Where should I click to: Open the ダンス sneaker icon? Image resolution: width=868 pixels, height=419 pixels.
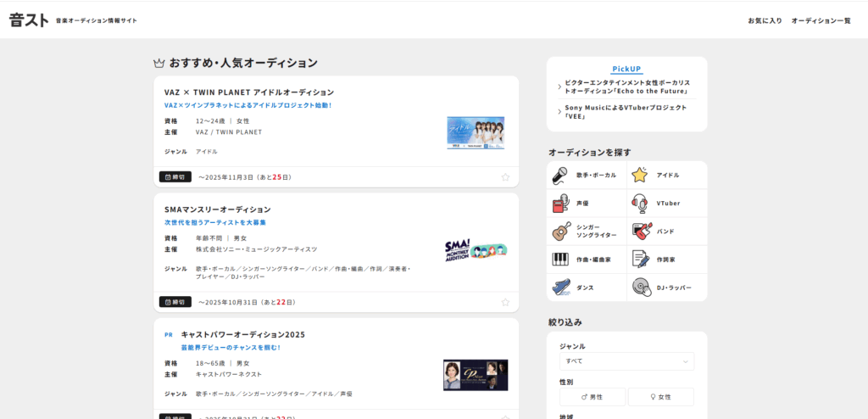click(560, 288)
